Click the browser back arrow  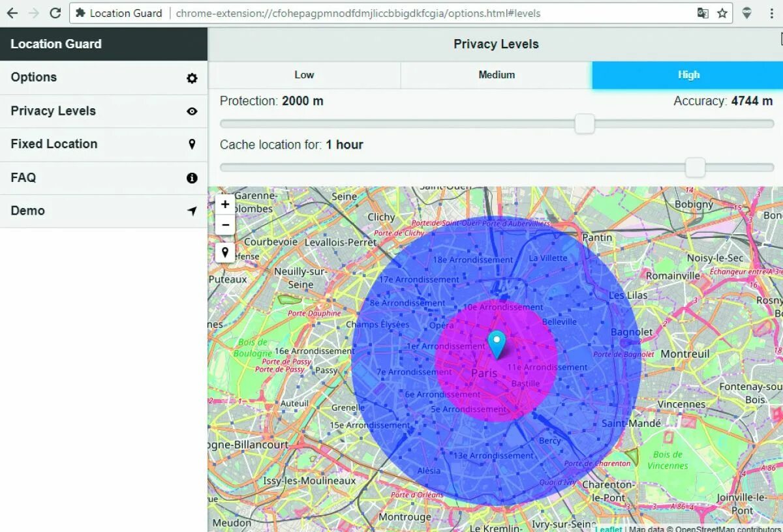(12, 13)
